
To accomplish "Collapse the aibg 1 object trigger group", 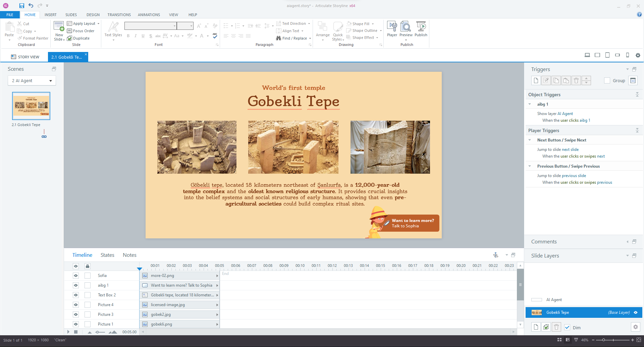I will pos(530,104).
